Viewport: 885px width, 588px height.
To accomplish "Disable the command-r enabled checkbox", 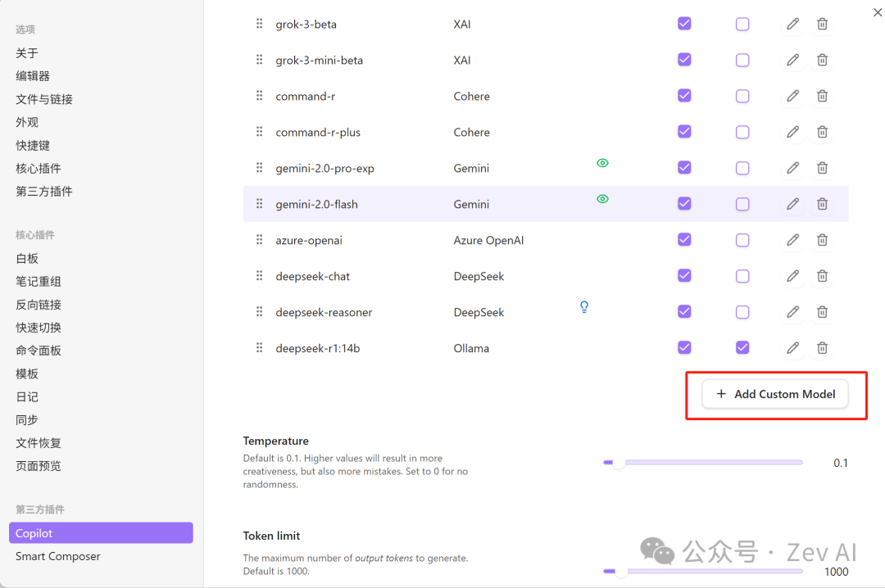I will coord(684,96).
